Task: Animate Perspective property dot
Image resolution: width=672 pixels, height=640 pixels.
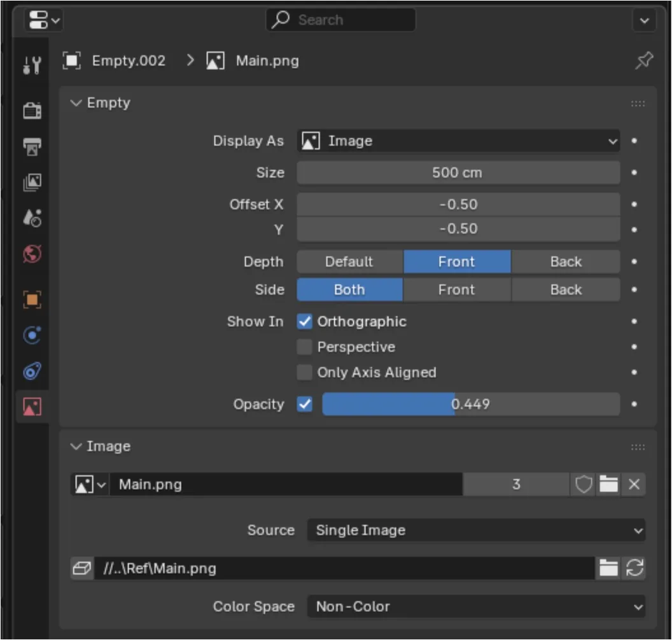Action: pyautogui.click(x=634, y=347)
